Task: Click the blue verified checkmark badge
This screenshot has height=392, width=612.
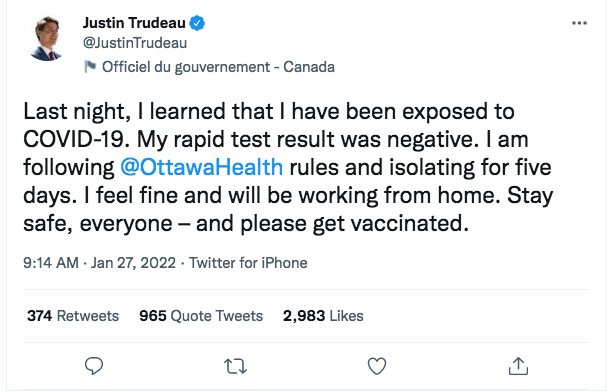Action: click(x=197, y=23)
